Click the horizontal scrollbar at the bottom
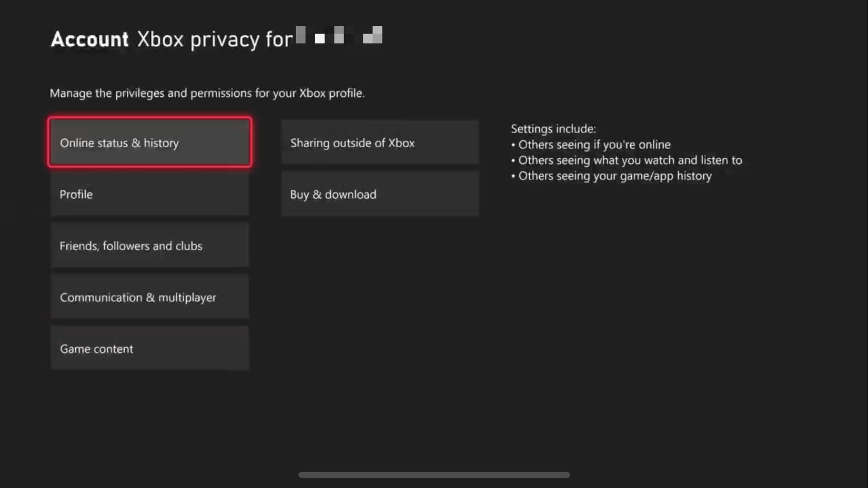Image resolution: width=868 pixels, height=488 pixels. tap(434, 474)
